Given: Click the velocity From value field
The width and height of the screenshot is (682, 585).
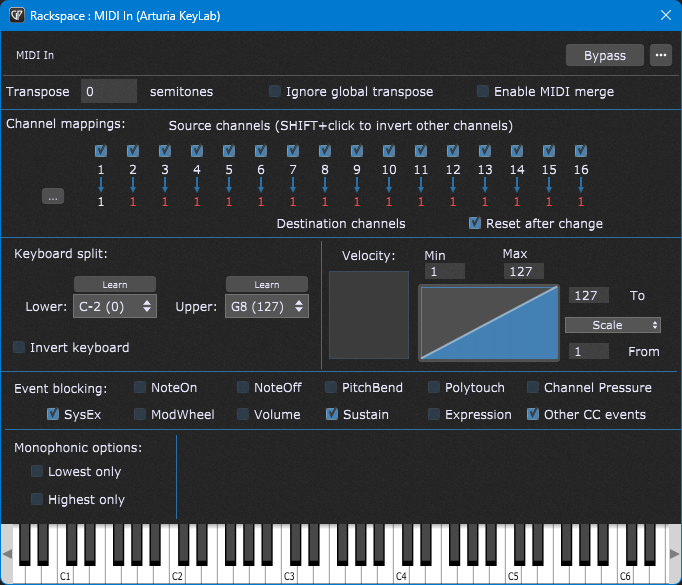Looking at the screenshot, I should (x=589, y=351).
